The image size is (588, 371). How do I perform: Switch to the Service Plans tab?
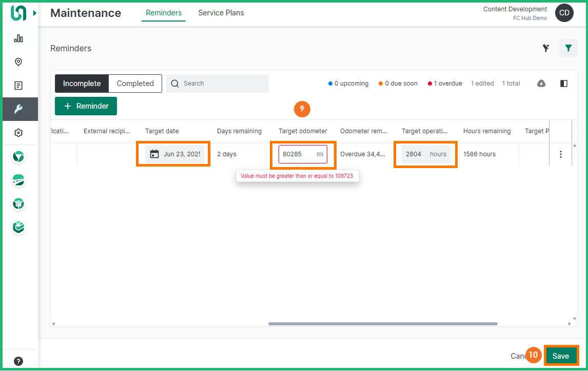221,13
